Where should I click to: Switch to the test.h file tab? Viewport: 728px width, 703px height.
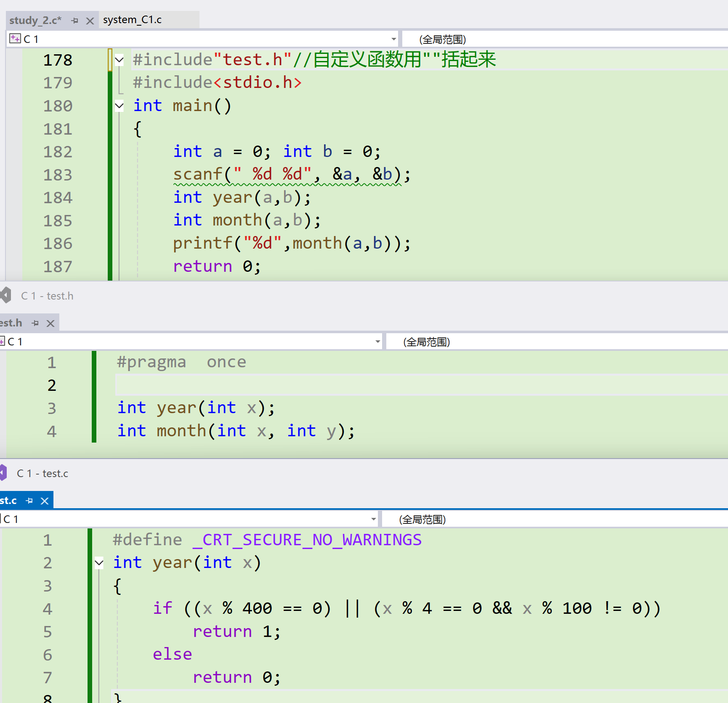(x=11, y=323)
